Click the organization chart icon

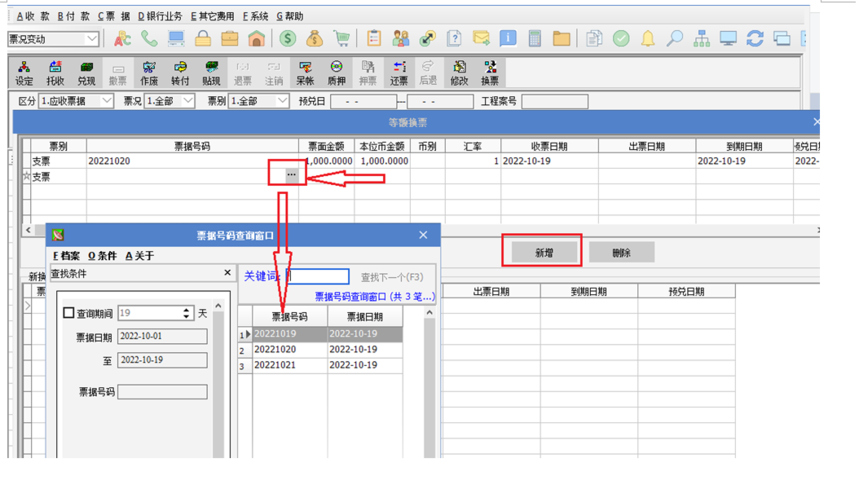(702, 38)
